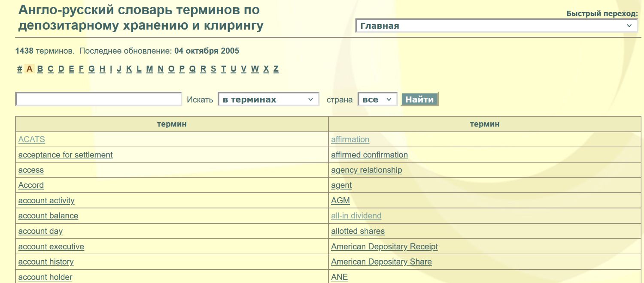Open letter V term list

pos(244,69)
